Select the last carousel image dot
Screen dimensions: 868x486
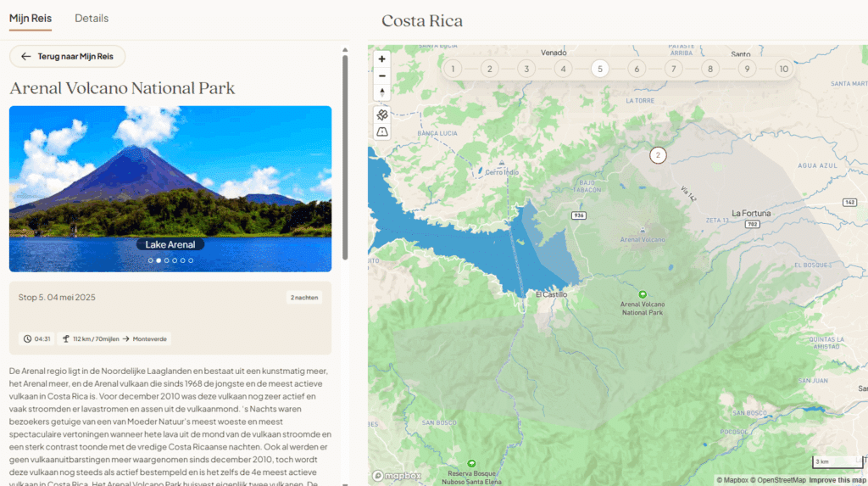191,260
